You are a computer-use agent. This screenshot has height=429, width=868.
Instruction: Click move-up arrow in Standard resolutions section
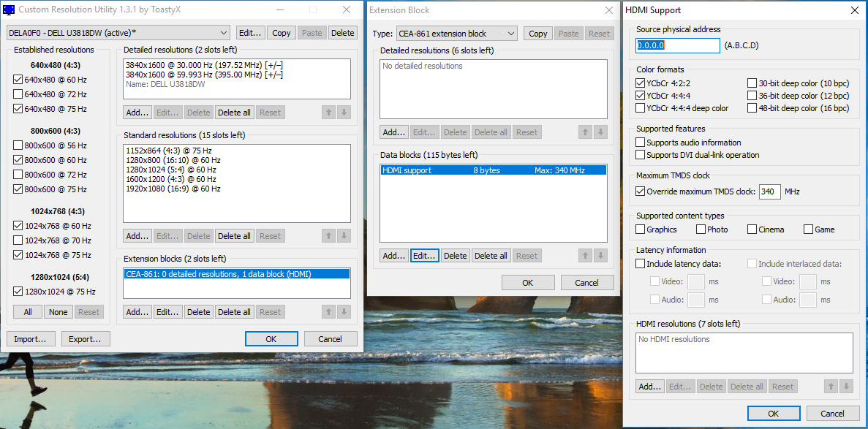coord(328,236)
